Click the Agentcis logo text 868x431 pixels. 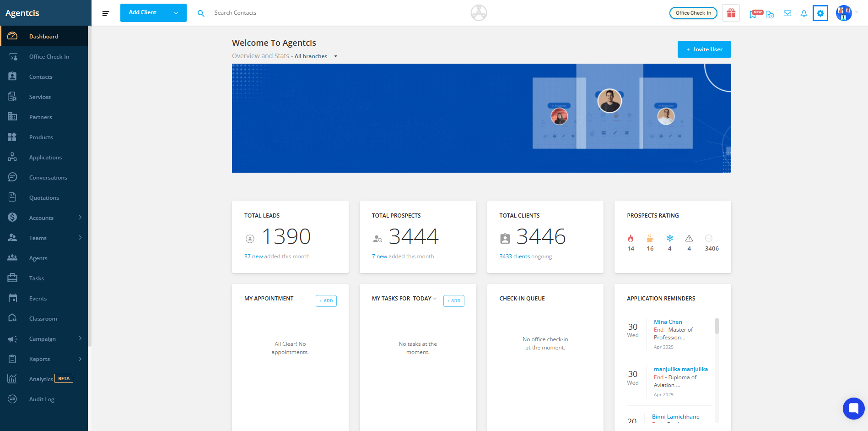[22, 13]
